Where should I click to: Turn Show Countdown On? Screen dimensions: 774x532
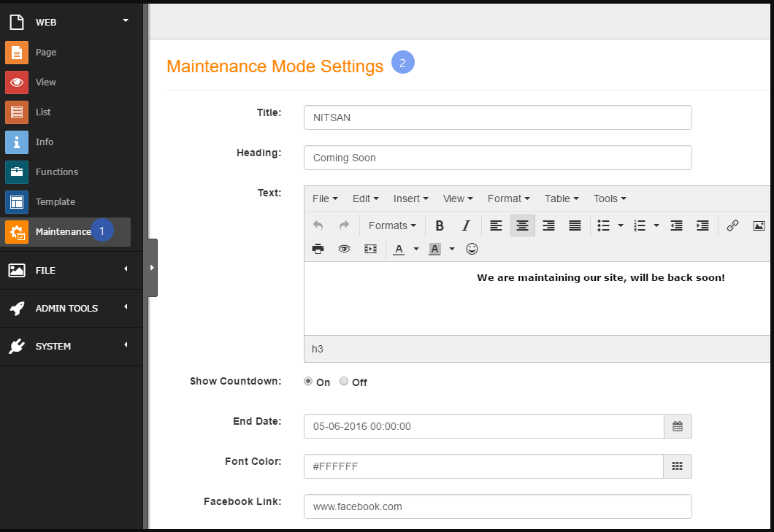308,382
